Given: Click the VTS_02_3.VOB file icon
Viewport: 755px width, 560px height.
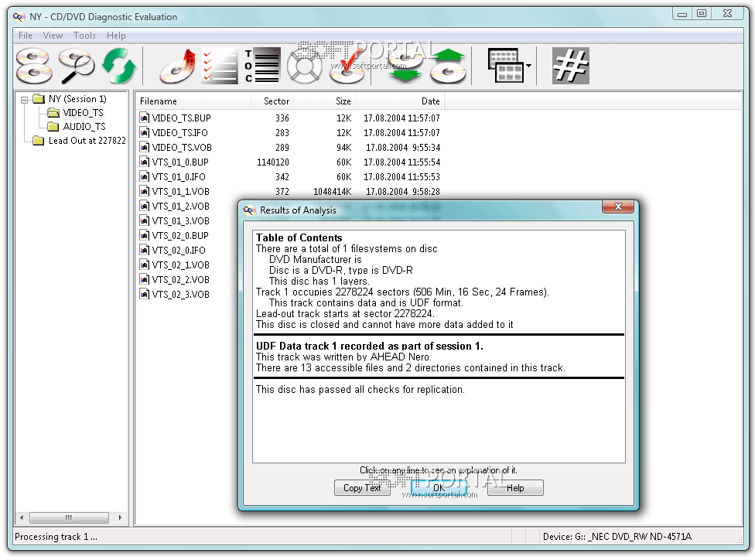Looking at the screenshot, I should [144, 294].
